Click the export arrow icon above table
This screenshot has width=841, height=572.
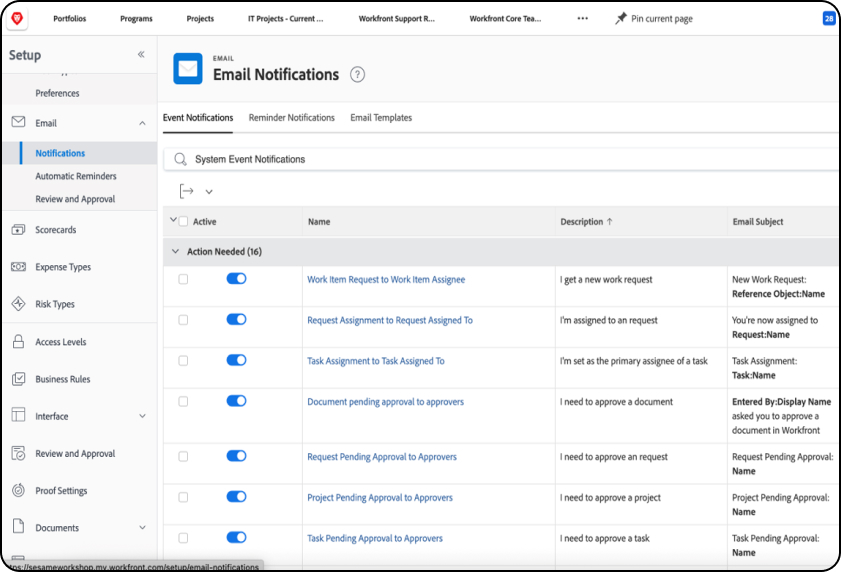pyautogui.click(x=186, y=191)
